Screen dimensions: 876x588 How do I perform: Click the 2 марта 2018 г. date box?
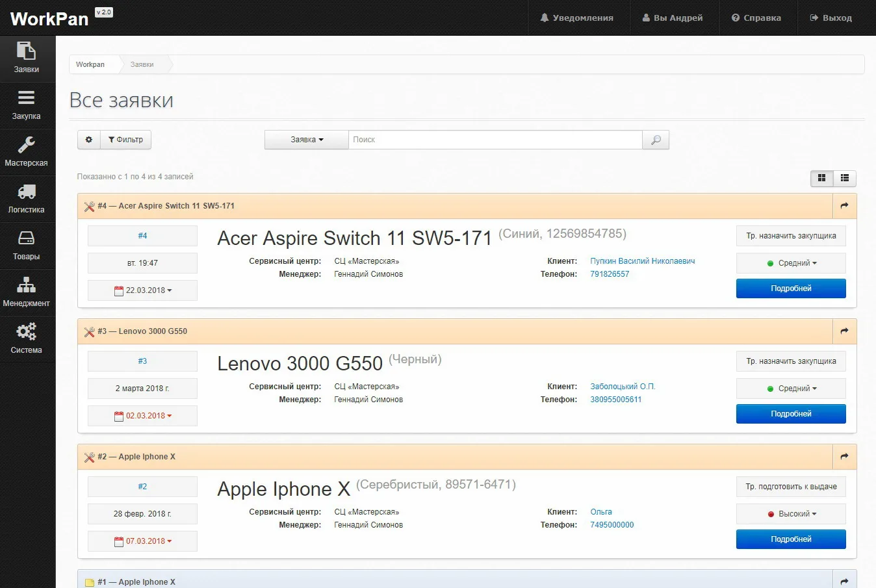[x=142, y=389]
